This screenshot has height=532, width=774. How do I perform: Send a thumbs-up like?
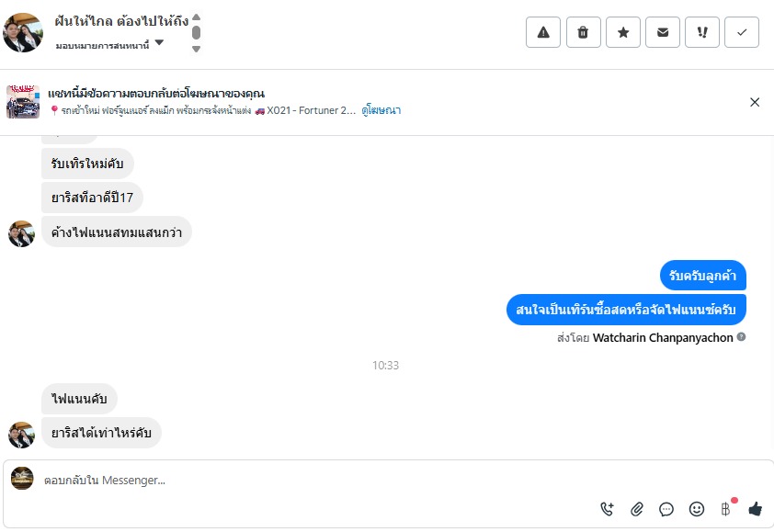point(756,508)
